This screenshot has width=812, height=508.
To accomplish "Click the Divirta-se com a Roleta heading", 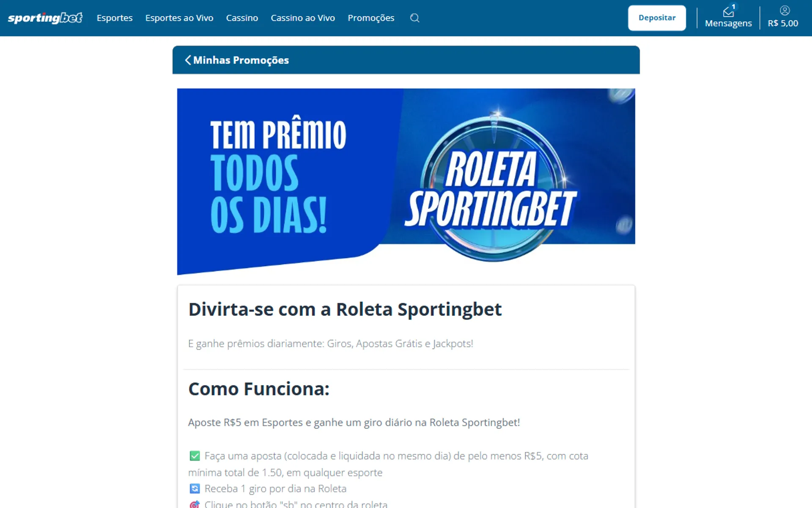I will pos(345,309).
